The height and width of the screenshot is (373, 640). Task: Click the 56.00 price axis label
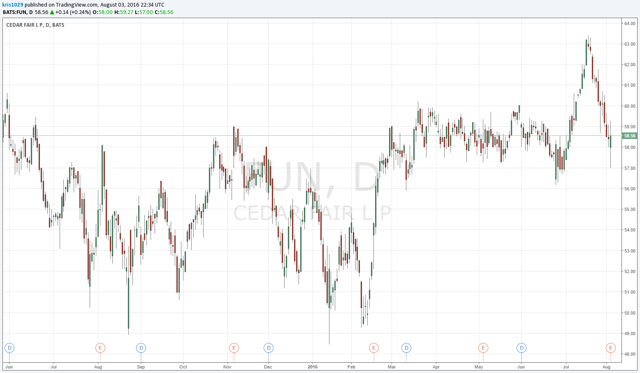630,189
